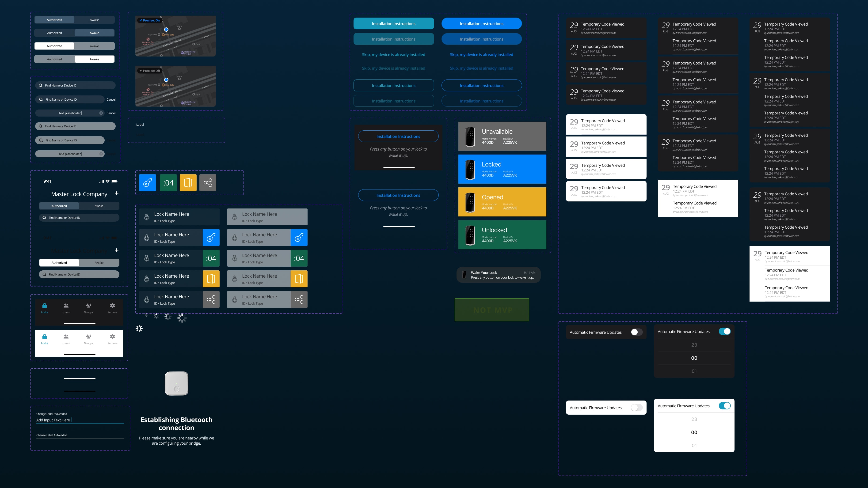The width and height of the screenshot is (868, 488).
Task: Click the standalone green :04 countdown tile
Action: [x=168, y=182]
